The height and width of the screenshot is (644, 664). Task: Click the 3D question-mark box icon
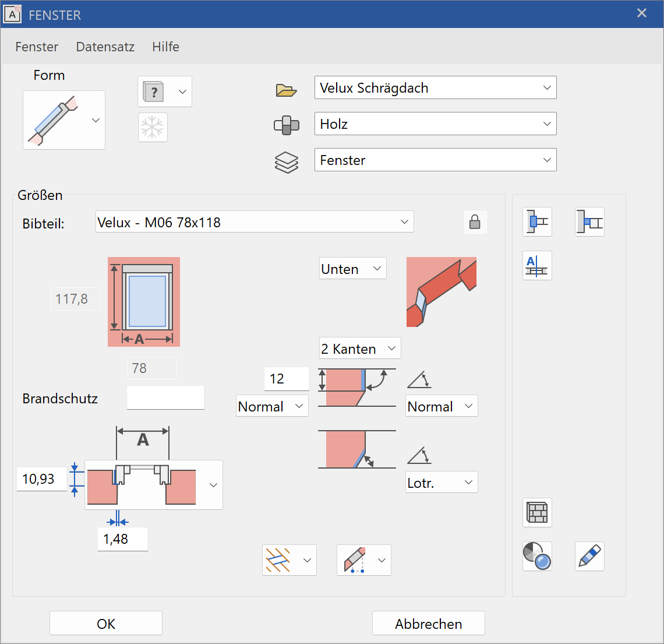pyautogui.click(x=154, y=92)
